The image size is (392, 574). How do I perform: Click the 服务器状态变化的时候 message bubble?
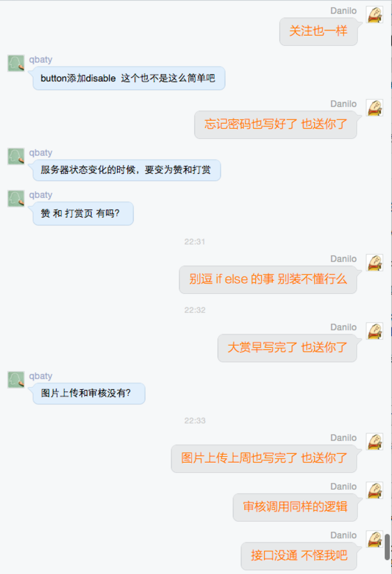tap(127, 170)
